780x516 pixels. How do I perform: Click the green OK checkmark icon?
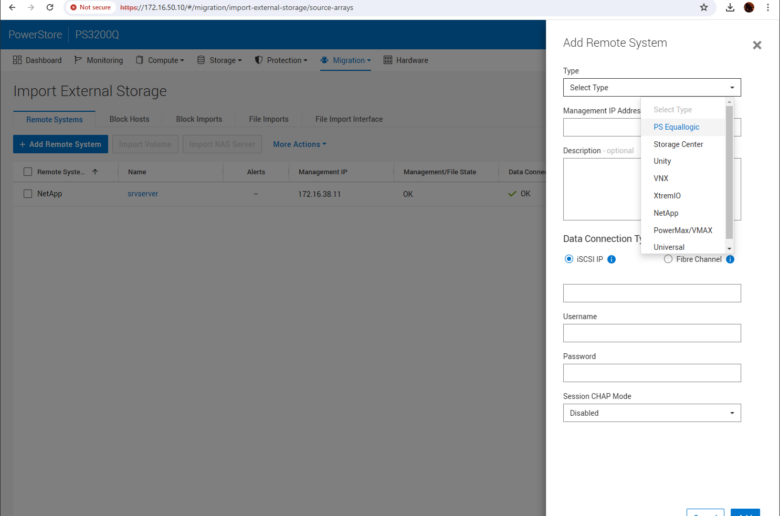tap(512, 194)
